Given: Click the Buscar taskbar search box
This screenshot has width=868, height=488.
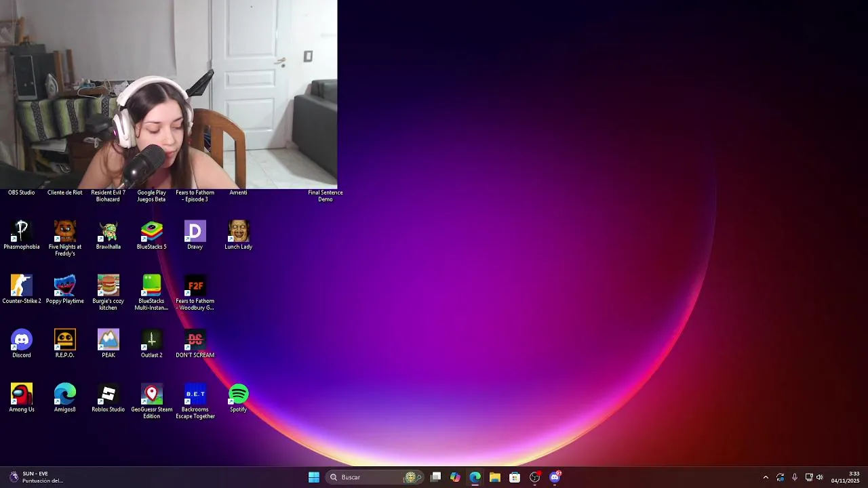Looking at the screenshot, I should 375,477.
